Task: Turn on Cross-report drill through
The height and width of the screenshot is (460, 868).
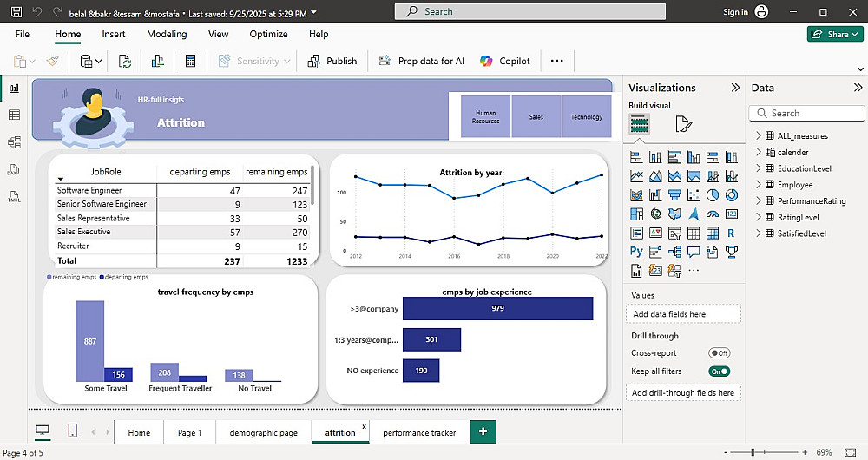Action: click(719, 353)
